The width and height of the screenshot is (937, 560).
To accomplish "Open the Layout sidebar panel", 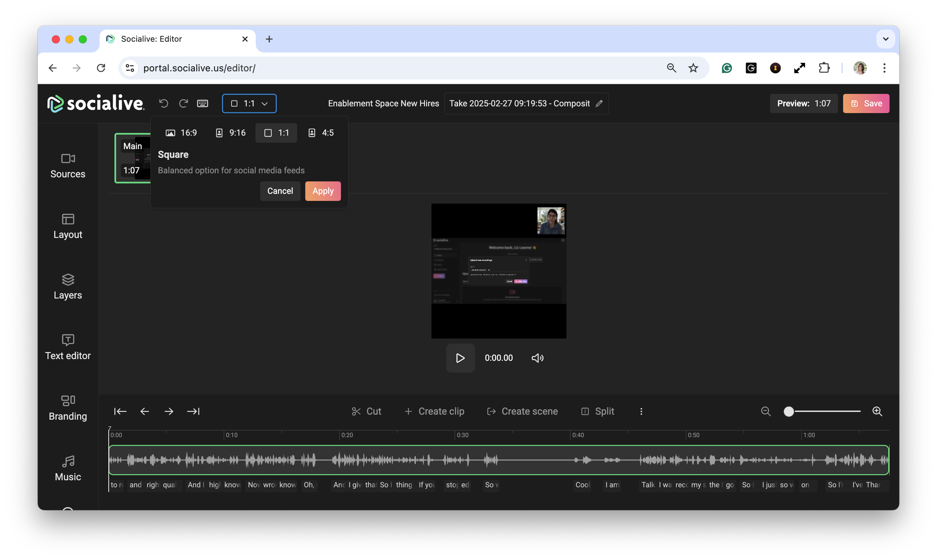I will click(68, 226).
